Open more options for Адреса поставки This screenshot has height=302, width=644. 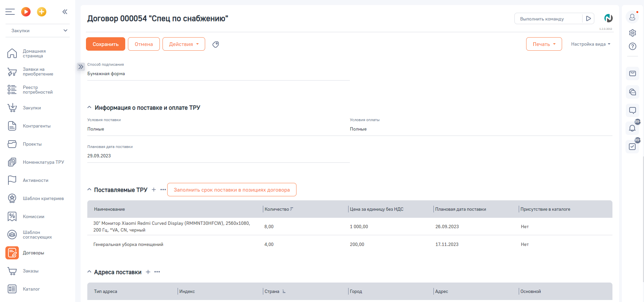[157, 272]
